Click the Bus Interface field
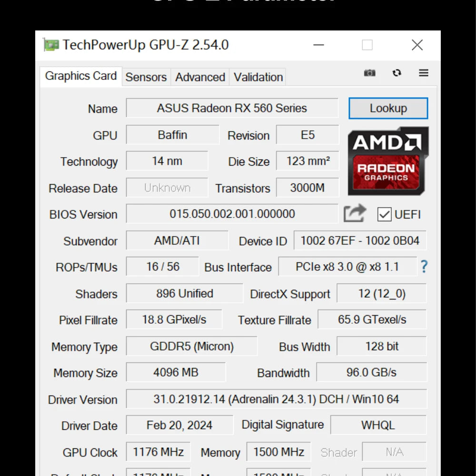The height and width of the screenshot is (476, 476). click(x=348, y=267)
